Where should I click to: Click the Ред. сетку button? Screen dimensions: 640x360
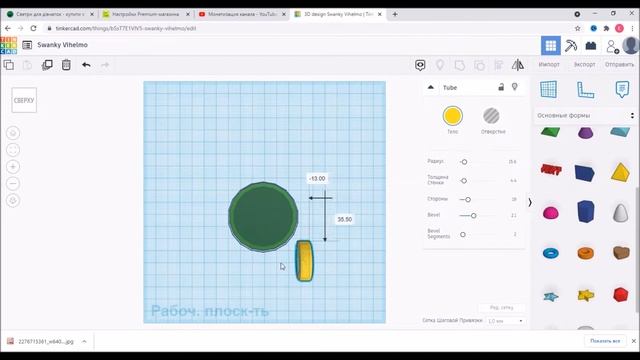tap(502, 308)
